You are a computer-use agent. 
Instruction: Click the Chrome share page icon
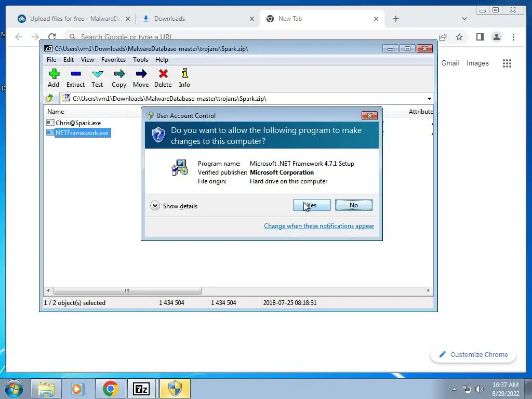(x=443, y=37)
